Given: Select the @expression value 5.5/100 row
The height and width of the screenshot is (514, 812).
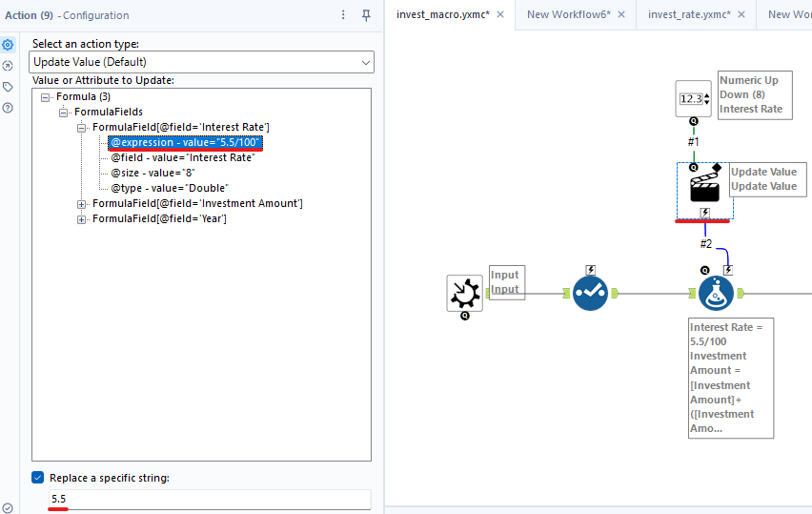Looking at the screenshot, I should [186, 142].
